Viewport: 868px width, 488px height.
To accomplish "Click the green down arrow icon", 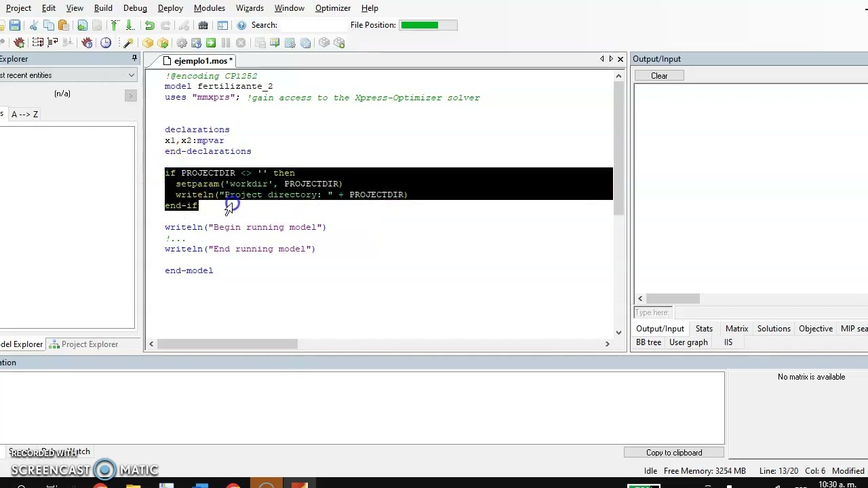I will coord(129,25).
